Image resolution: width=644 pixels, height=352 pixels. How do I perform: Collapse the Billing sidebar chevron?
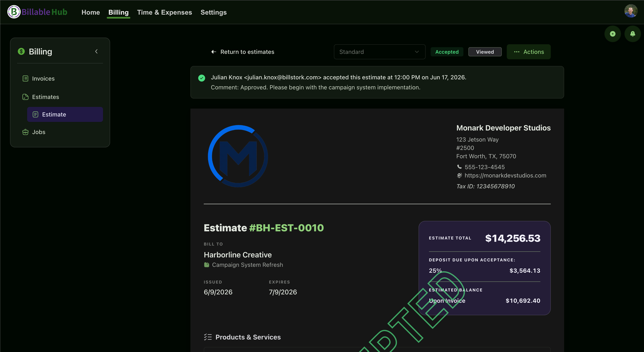click(x=97, y=51)
